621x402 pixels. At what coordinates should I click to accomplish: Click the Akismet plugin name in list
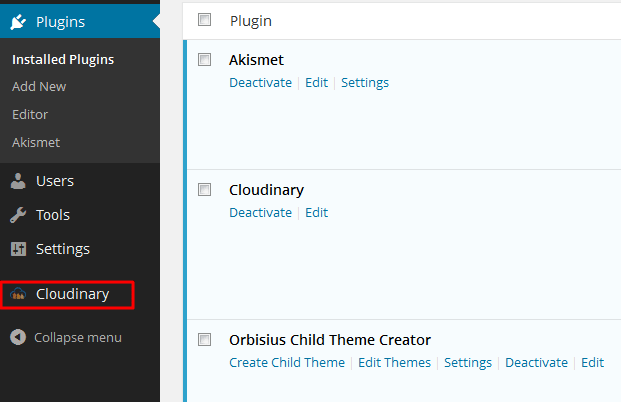[x=256, y=60]
